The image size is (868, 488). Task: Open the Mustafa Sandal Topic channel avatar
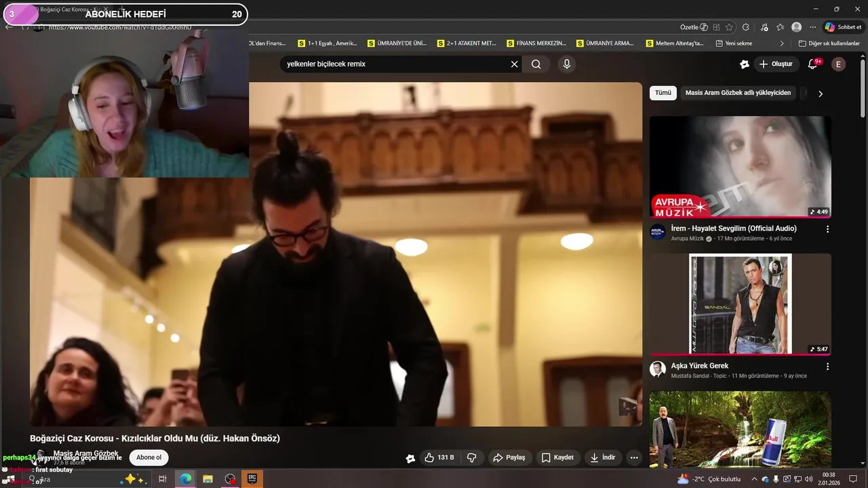658,369
